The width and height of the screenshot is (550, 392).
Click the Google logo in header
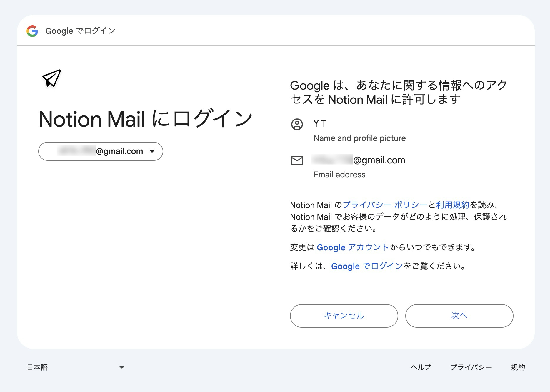coord(32,31)
